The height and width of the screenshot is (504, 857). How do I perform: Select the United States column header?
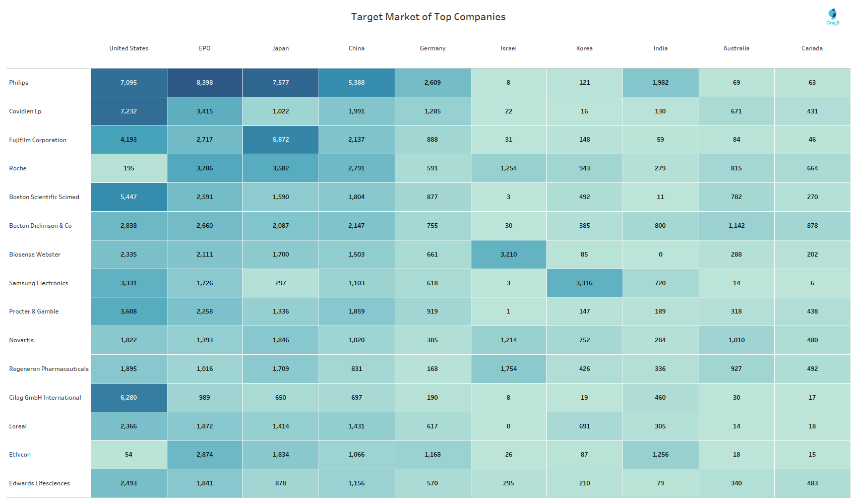click(x=129, y=48)
